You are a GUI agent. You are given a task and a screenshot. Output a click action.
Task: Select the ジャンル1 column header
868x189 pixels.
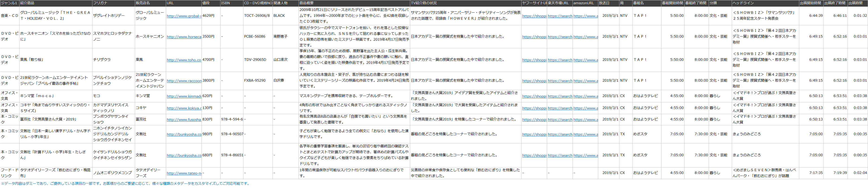coord(9,3)
